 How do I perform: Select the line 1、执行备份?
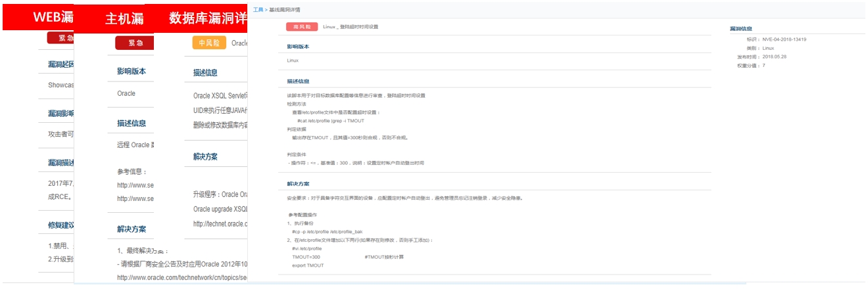(x=300, y=223)
